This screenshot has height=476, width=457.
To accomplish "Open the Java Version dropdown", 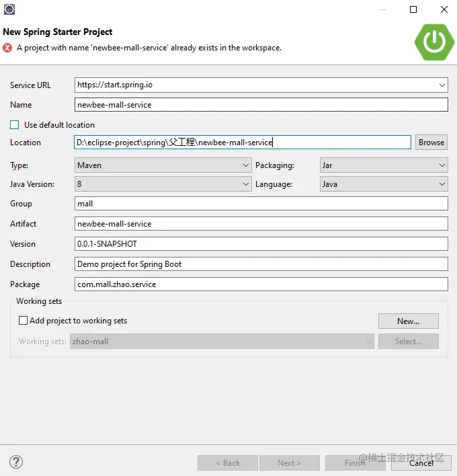I will (x=163, y=184).
